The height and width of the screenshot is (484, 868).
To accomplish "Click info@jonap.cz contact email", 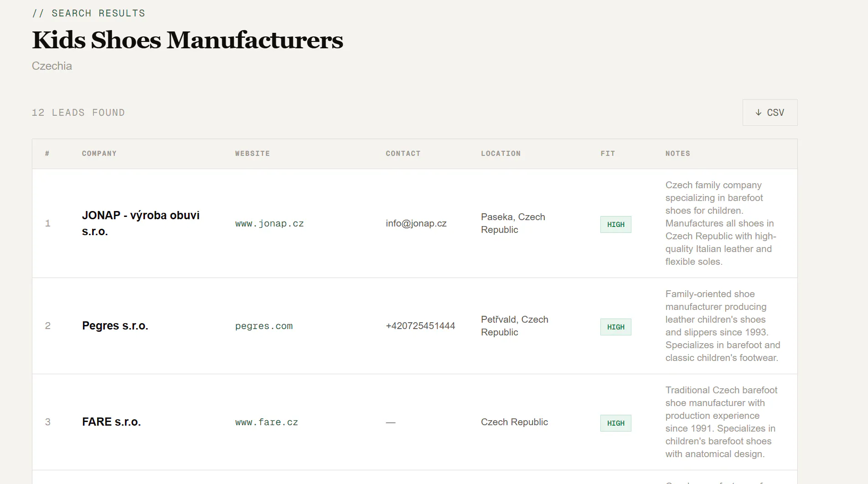I will tap(416, 223).
